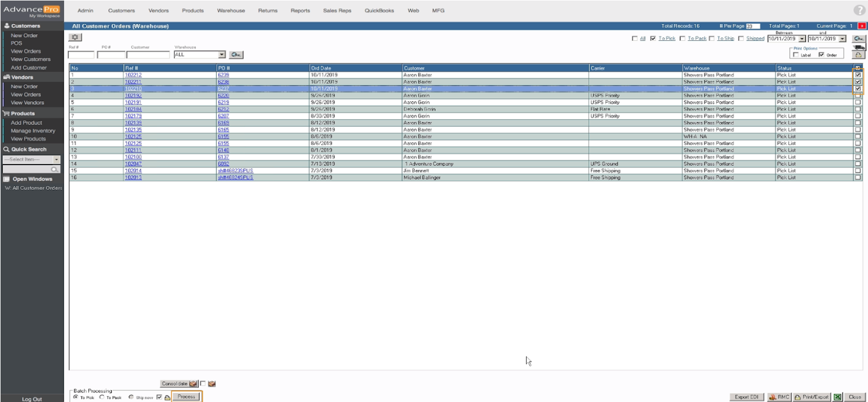Click the Process button
The height and width of the screenshot is (402, 868).
click(186, 396)
